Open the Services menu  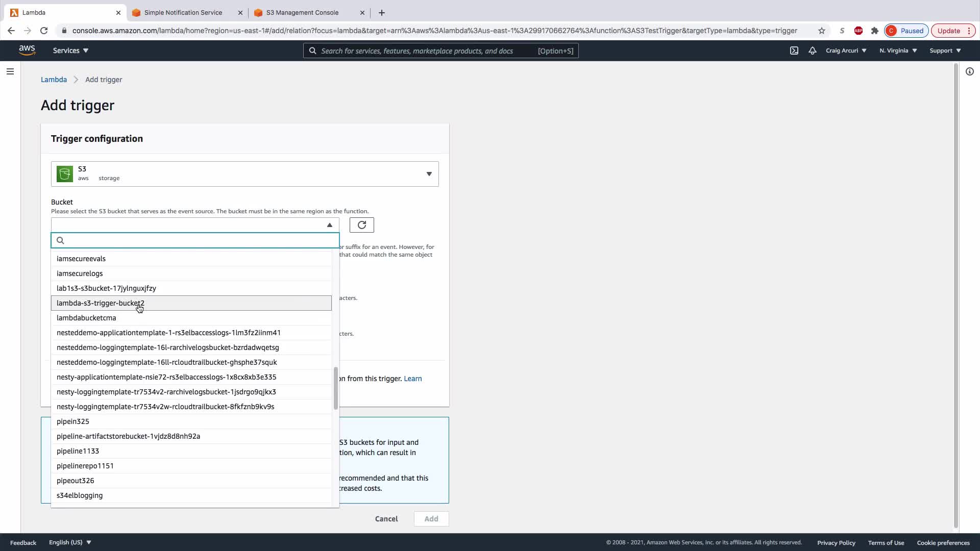[70, 51]
